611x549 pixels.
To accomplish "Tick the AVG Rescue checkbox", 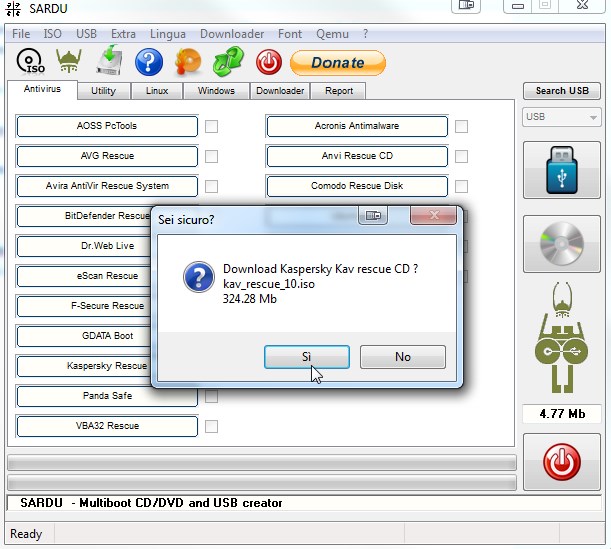I will 212,156.
